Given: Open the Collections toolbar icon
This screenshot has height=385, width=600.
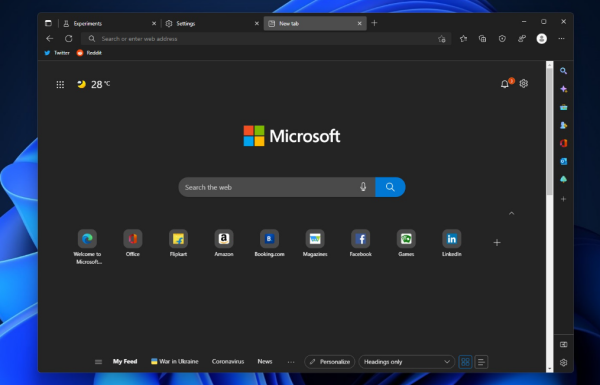Looking at the screenshot, I should tap(483, 39).
